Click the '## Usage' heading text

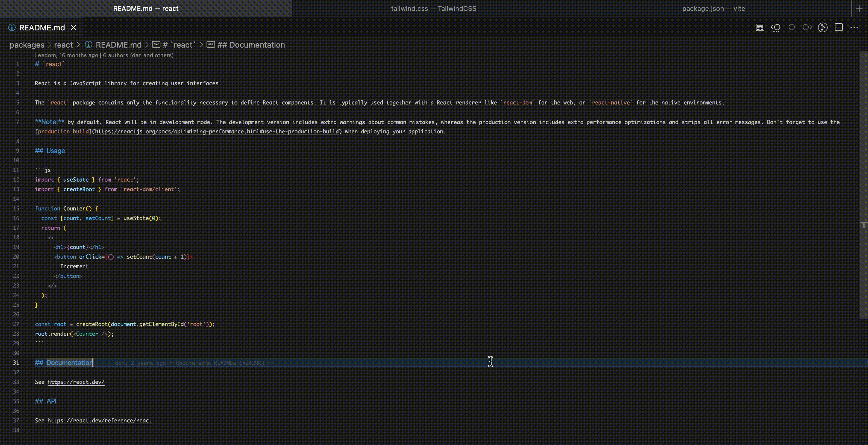coord(50,151)
